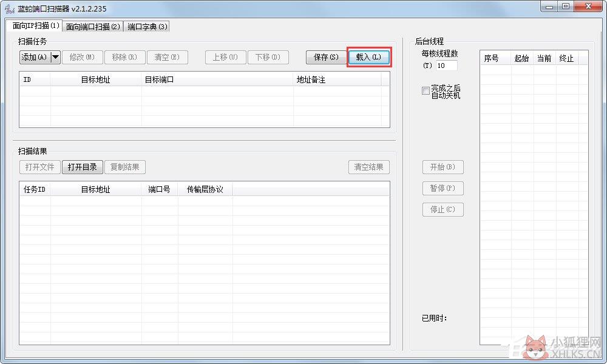The height and width of the screenshot is (364, 607).
Task: Start the scan with 开始(B)
Action: click(443, 167)
